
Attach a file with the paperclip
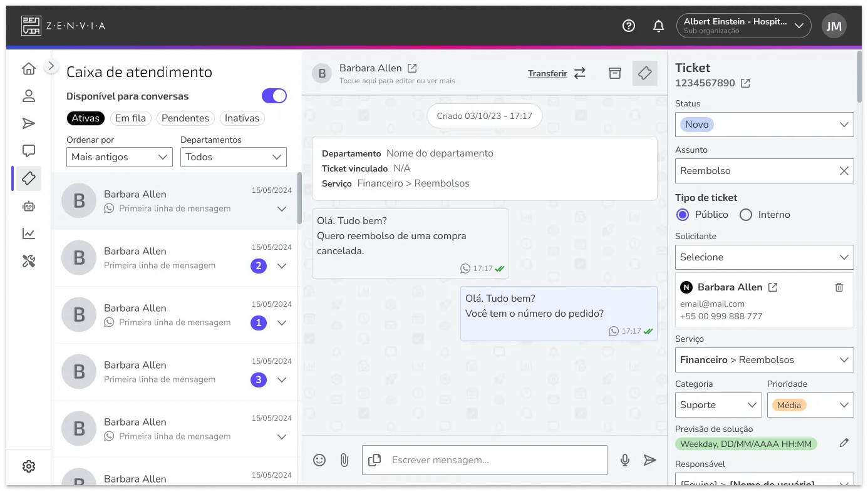click(343, 459)
